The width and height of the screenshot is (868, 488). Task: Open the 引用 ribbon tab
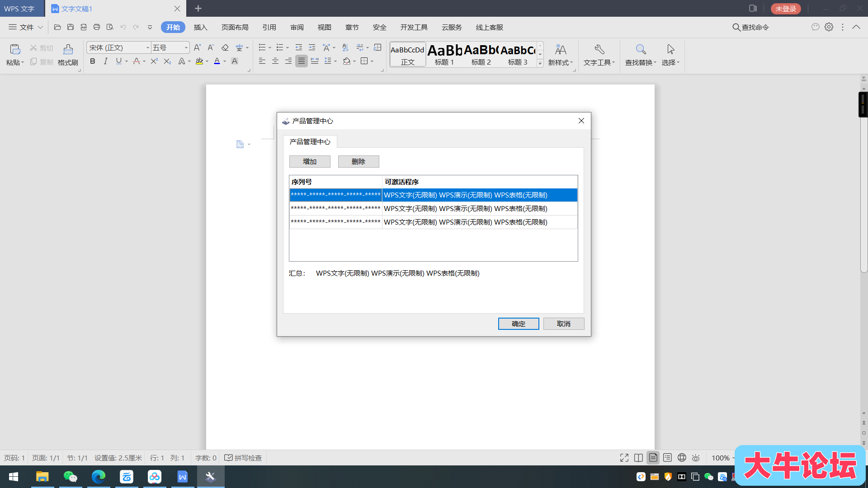point(269,27)
